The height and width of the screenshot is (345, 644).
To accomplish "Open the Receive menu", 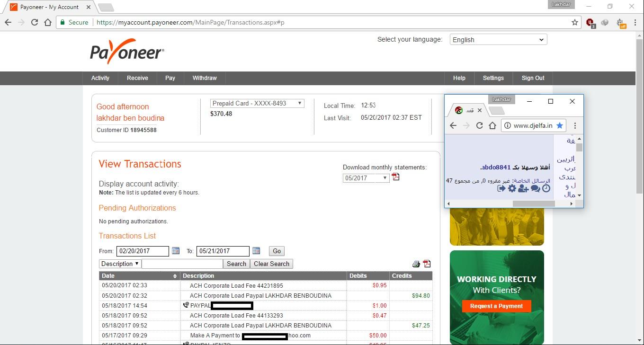I will pyautogui.click(x=137, y=78).
